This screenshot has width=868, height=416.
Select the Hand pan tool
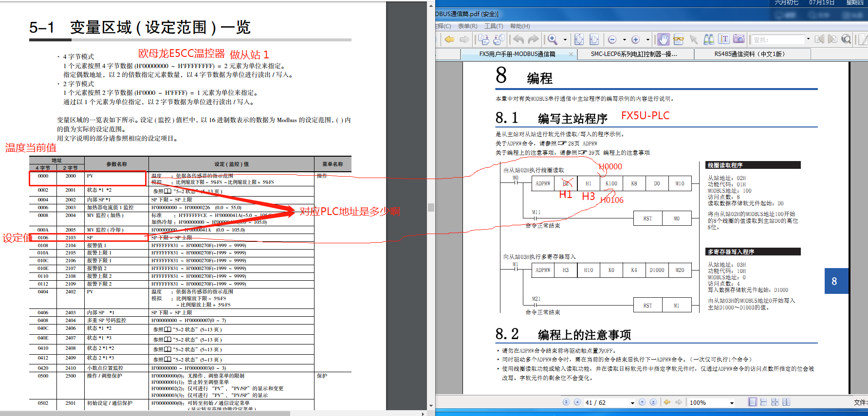point(663,39)
